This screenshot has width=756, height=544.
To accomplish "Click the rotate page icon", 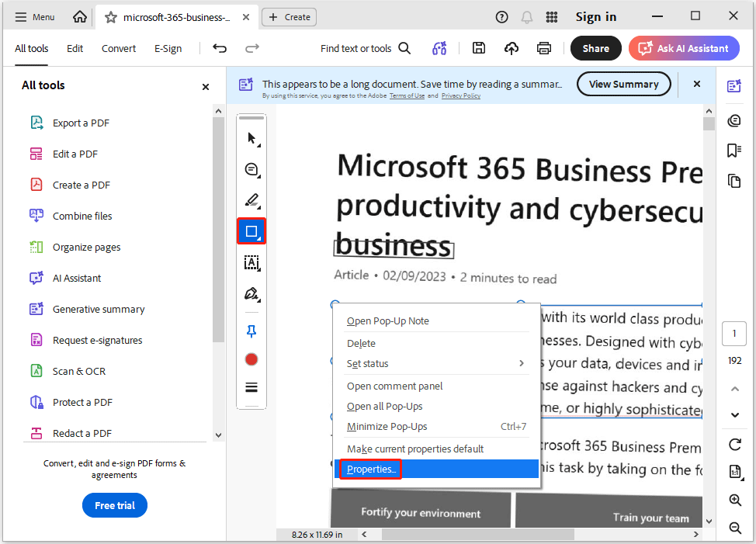I will (735, 444).
